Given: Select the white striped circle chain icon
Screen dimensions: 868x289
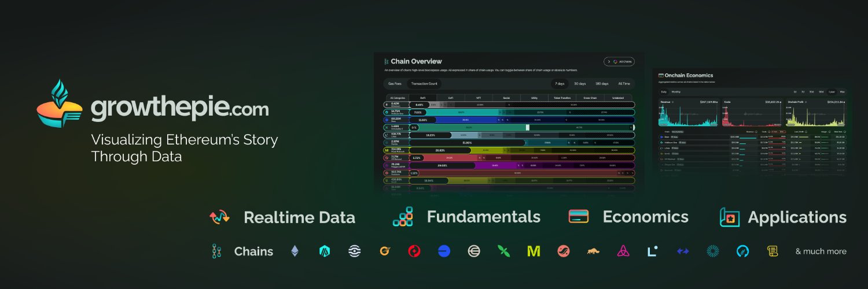Looking at the screenshot, I should click(x=355, y=251).
